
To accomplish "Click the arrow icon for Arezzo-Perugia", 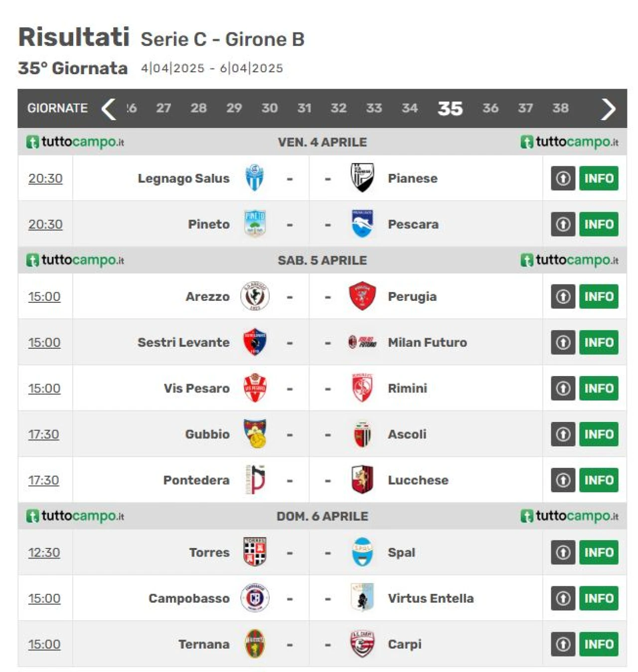I will tap(563, 296).
